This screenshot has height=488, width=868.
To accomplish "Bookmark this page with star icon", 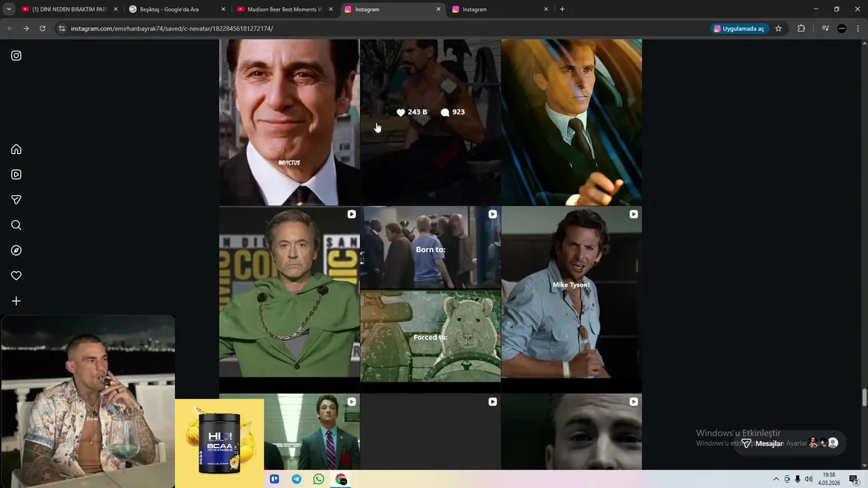I will 778,28.
